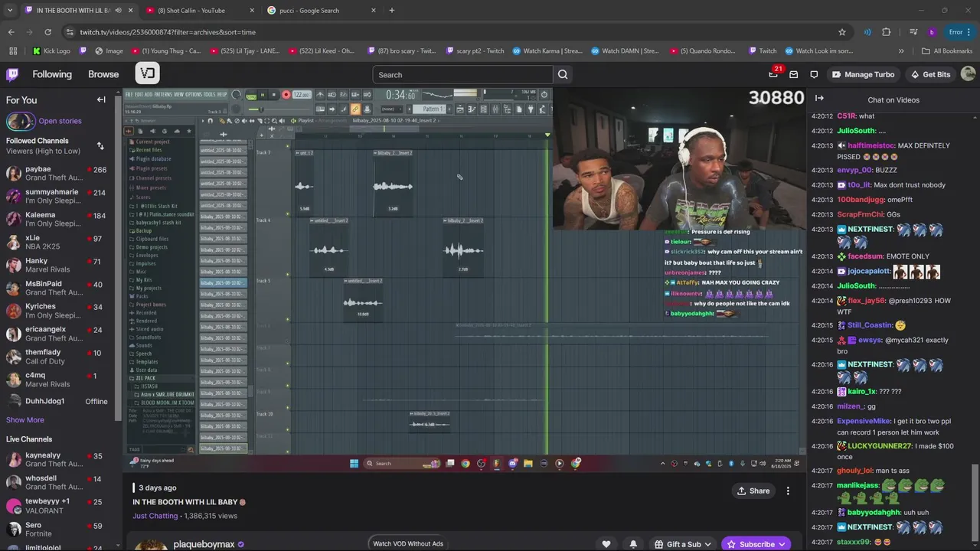Show hidden tray icons chevron in streamed taskbar

[663, 463]
